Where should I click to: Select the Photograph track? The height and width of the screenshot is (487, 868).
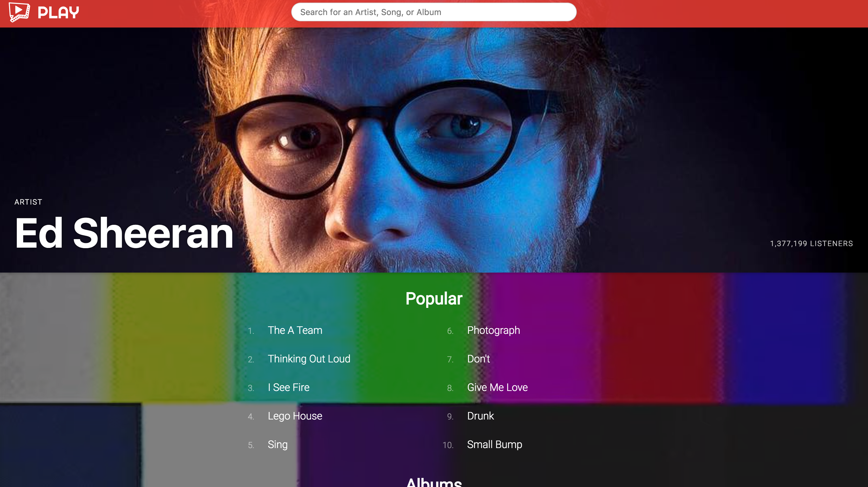click(493, 330)
